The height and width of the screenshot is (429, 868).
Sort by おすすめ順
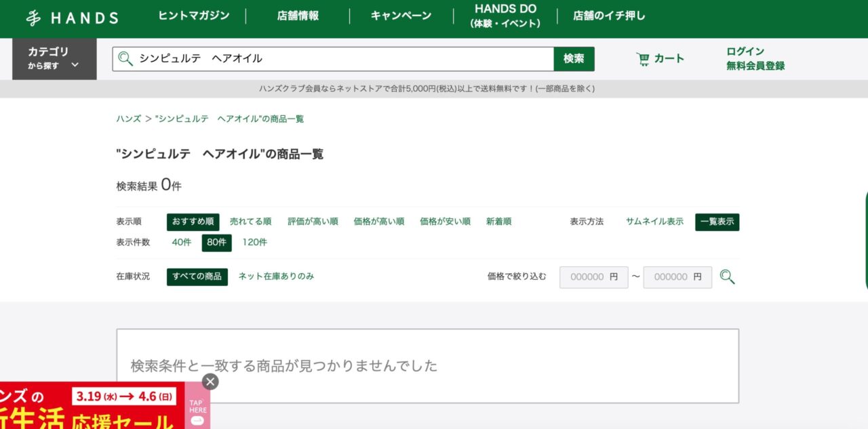pyautogui.click(x=193, y=222)
